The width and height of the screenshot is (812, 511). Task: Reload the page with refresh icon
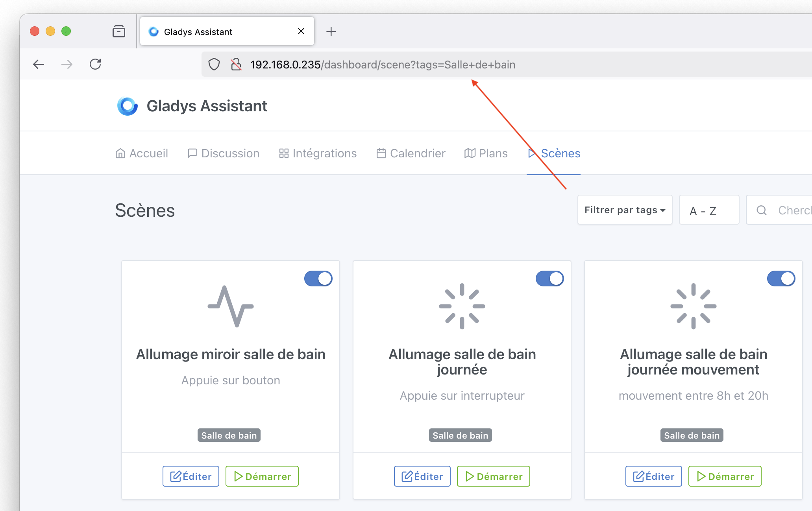(95, 64)
